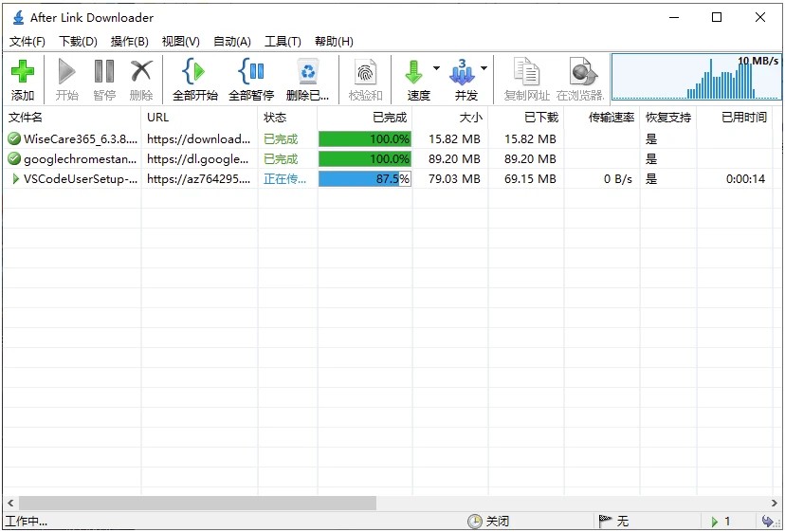
Task: Click the 10 MB/s speed graph
Action: (x=697, y=77)
